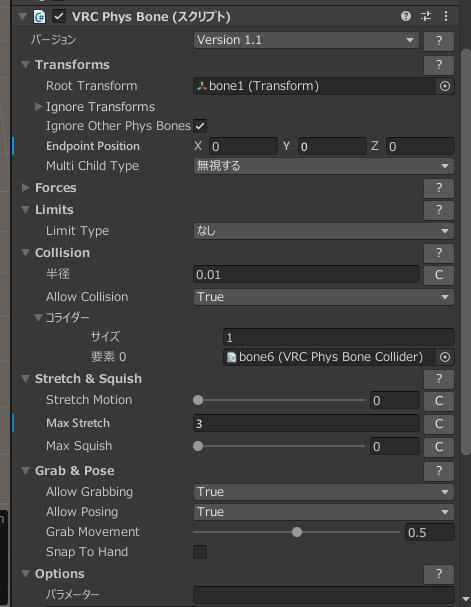Click Endpoint Position Y field
Viewport: 471px width, 607px height.
click(332, 146)
